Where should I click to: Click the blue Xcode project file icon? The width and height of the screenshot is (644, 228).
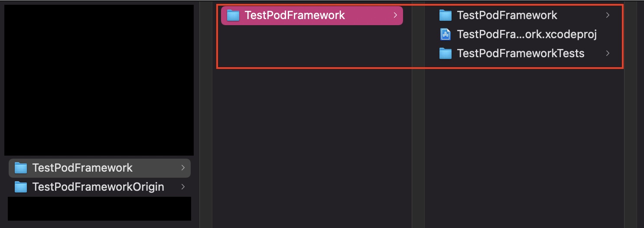click(x=446, y=34)
